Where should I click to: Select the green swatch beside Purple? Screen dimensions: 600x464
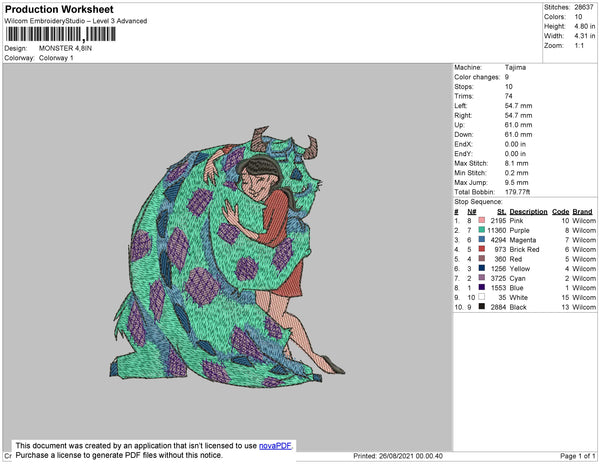(482, 230)
